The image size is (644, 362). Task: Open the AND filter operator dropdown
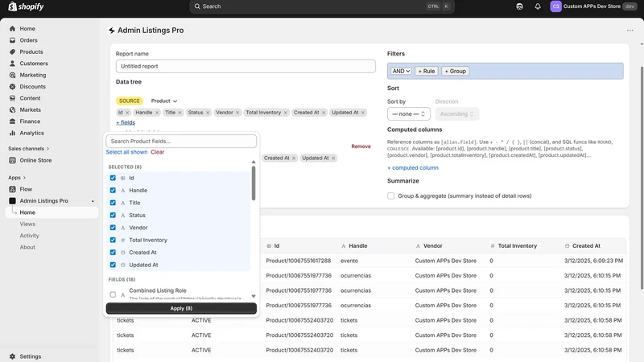pos(400,71)
